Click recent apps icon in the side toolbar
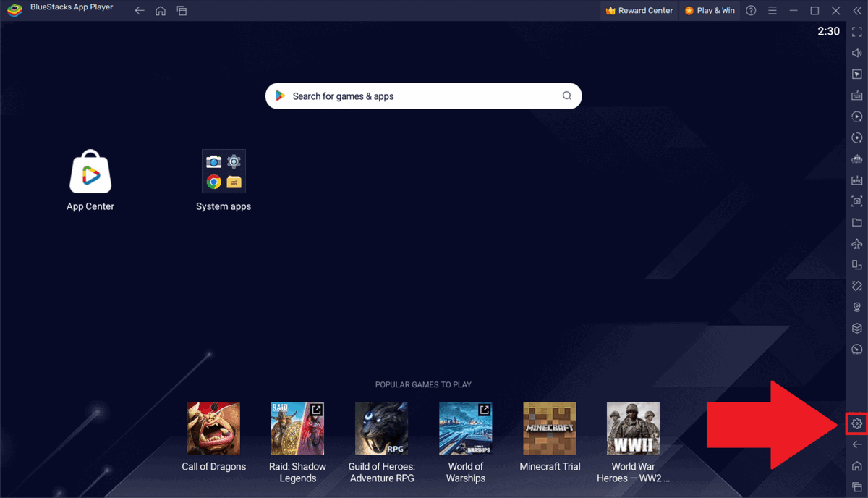Image resolution: width=868 pixels, height=498 pixels. pyautogui.click(x=857, y=486)
